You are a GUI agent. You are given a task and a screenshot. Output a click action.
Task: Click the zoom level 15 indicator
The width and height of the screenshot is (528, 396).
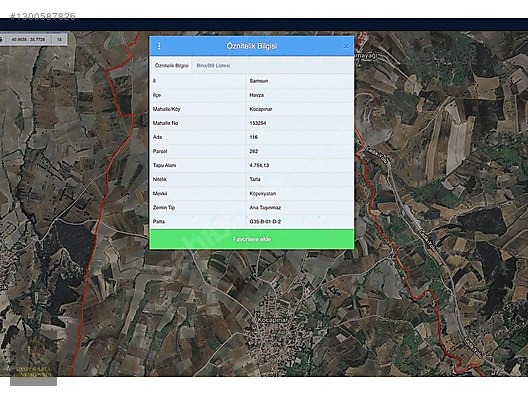[x=59, y=39]
